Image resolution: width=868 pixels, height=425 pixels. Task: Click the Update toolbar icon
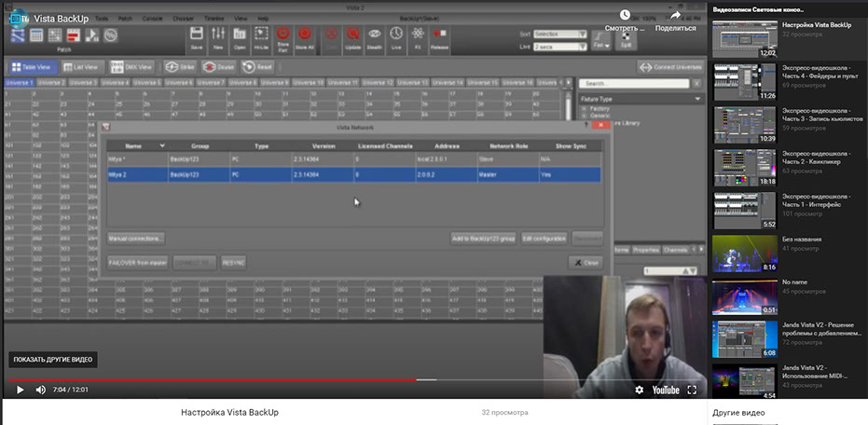352,37
